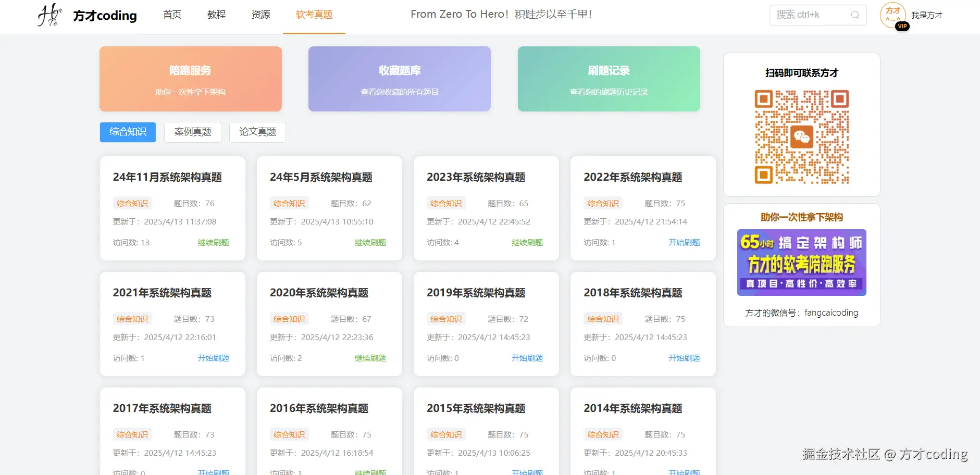Open the 方才 VIP user avatar
This screenshot has width=980, height=475.
[893, 15]
